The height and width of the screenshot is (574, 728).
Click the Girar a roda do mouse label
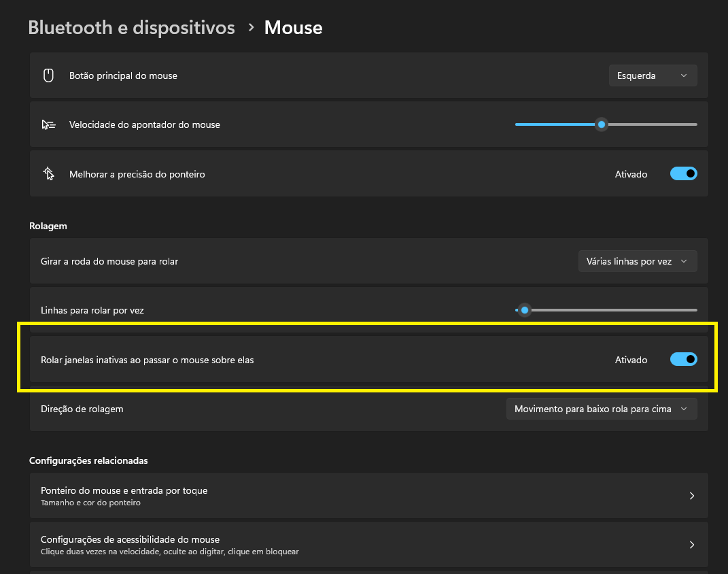[x=109, y=261]
